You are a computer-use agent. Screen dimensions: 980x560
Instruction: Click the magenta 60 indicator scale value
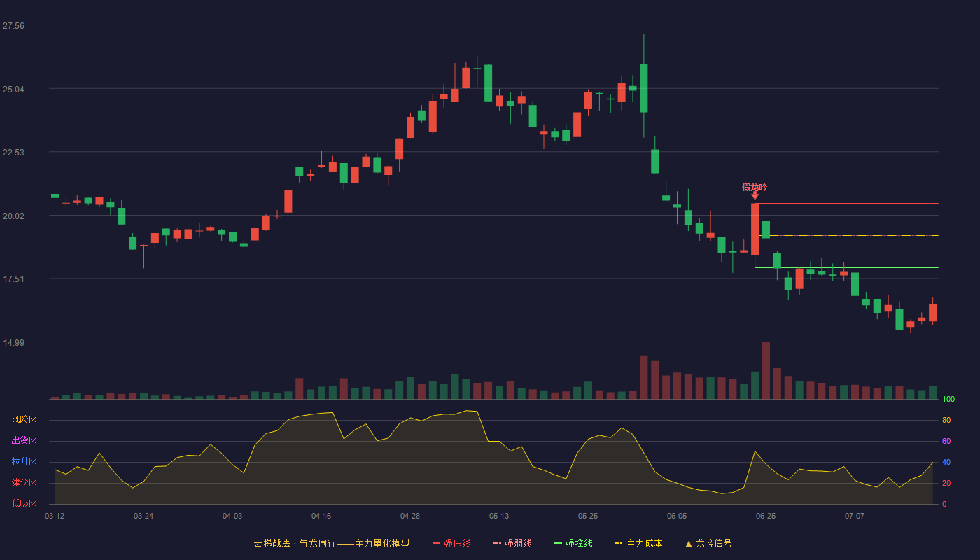pos(946,441)
